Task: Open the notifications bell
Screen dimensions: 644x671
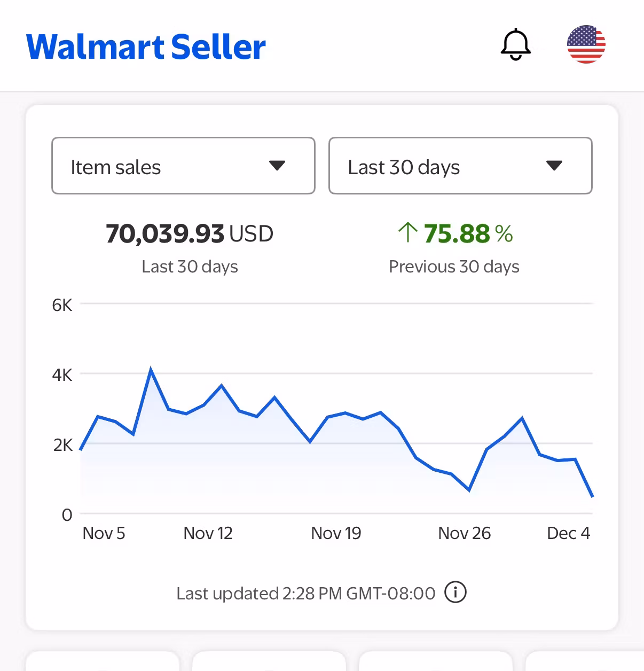Action: click(x=515, y=44)
